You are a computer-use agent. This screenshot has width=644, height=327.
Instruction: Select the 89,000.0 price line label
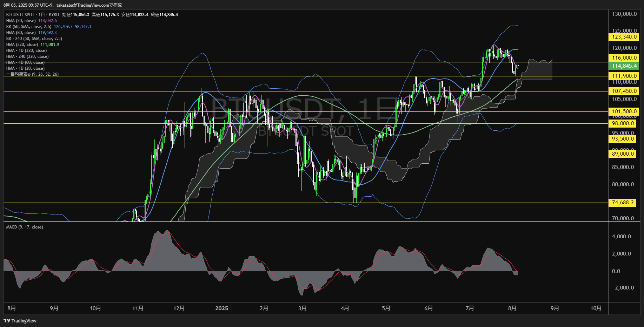pos(623,154)
